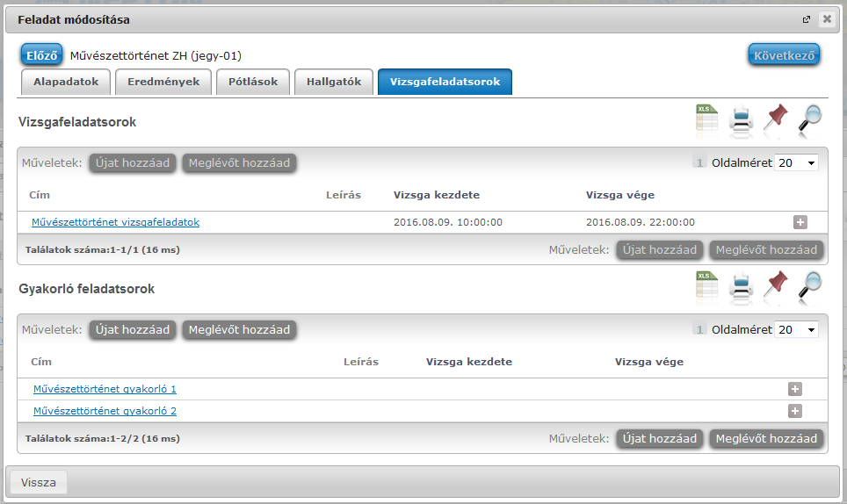This screenshot has width=847, height=504.
Task: Go to next task with Következő
Action: (784, 55)
